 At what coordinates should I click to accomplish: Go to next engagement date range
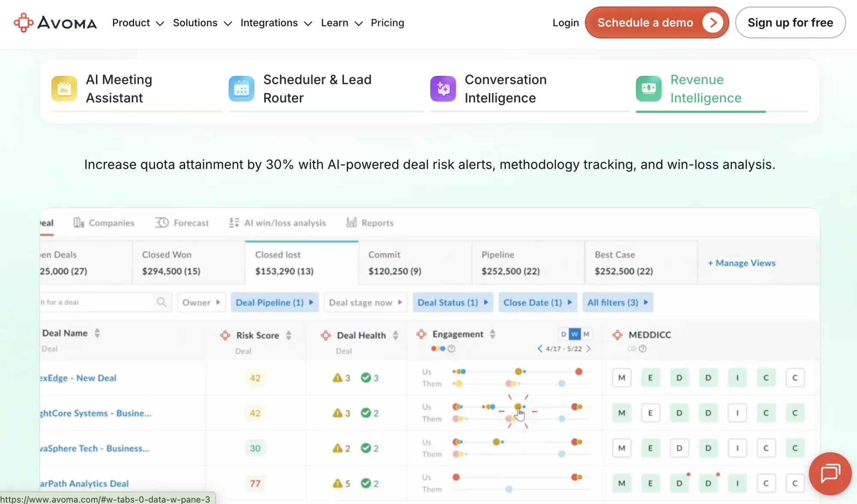[x=589, y=348]
